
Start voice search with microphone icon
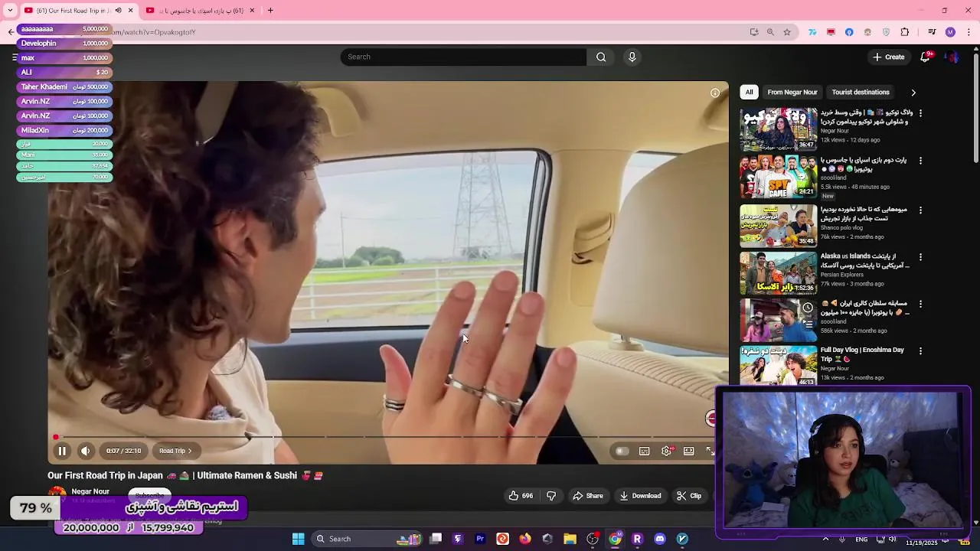632,57
